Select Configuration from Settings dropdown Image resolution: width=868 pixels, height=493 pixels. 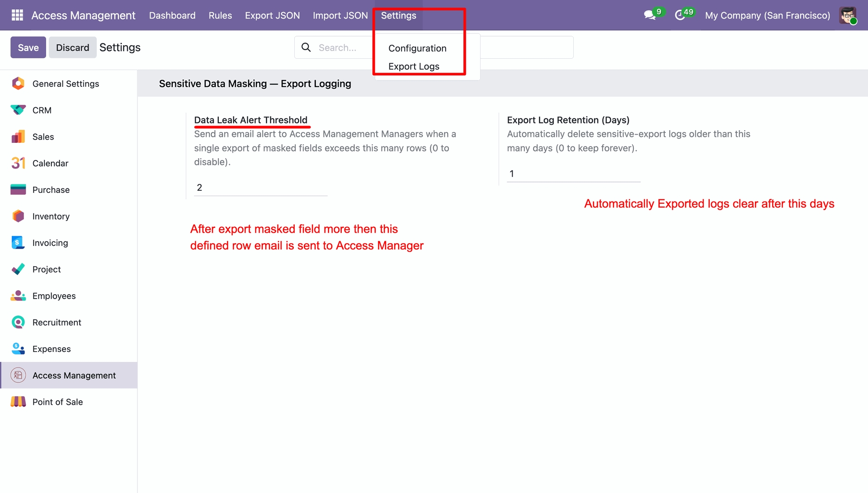(417, 48)
